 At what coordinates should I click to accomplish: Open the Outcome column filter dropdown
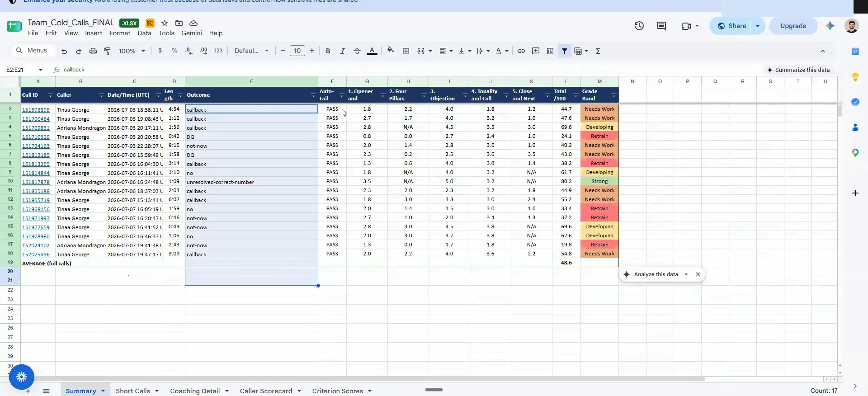(313, 95)
